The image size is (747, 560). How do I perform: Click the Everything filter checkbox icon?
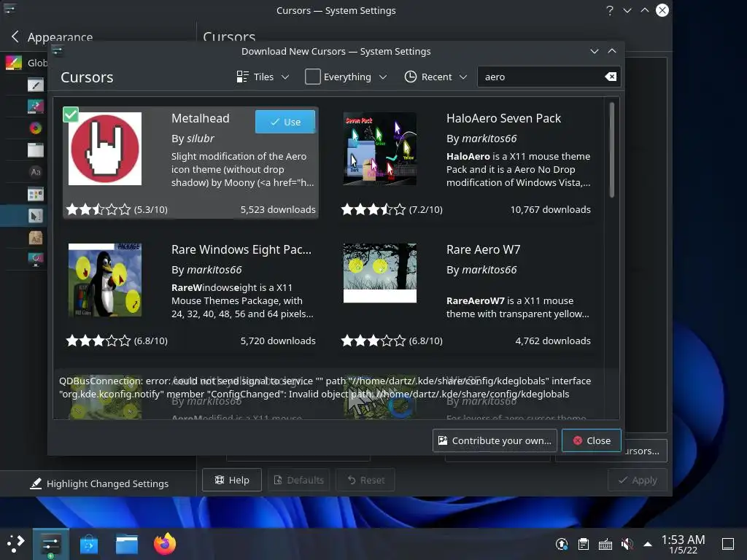312,77
